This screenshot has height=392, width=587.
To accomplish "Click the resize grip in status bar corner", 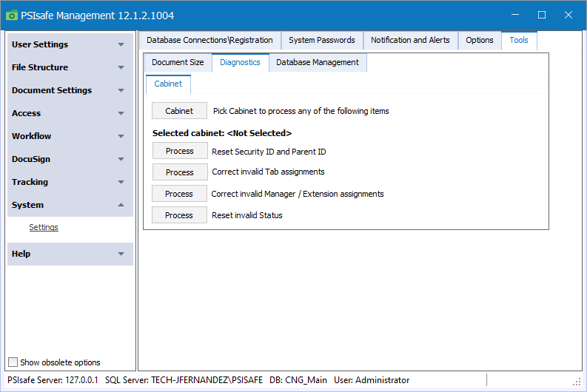I will point(577,382).
